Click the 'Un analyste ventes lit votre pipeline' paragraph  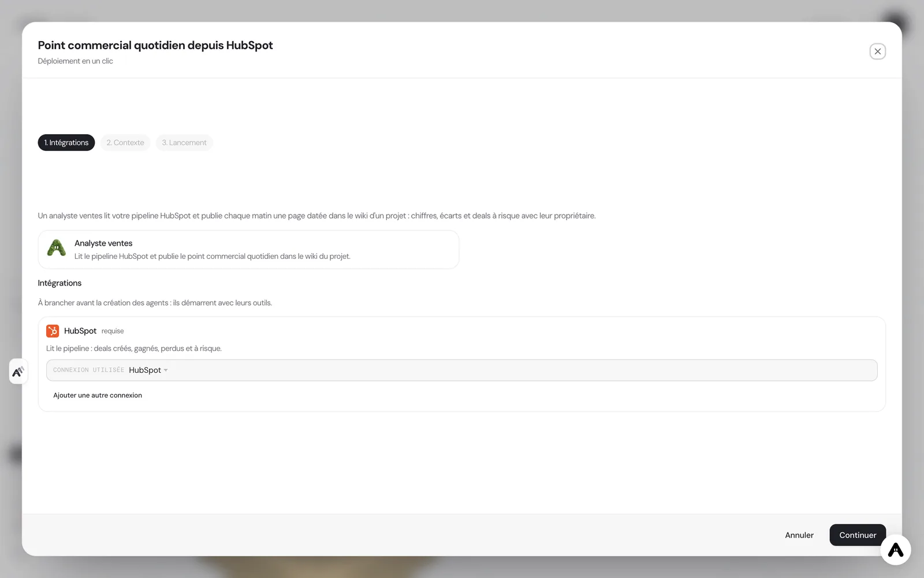point(316,216)
